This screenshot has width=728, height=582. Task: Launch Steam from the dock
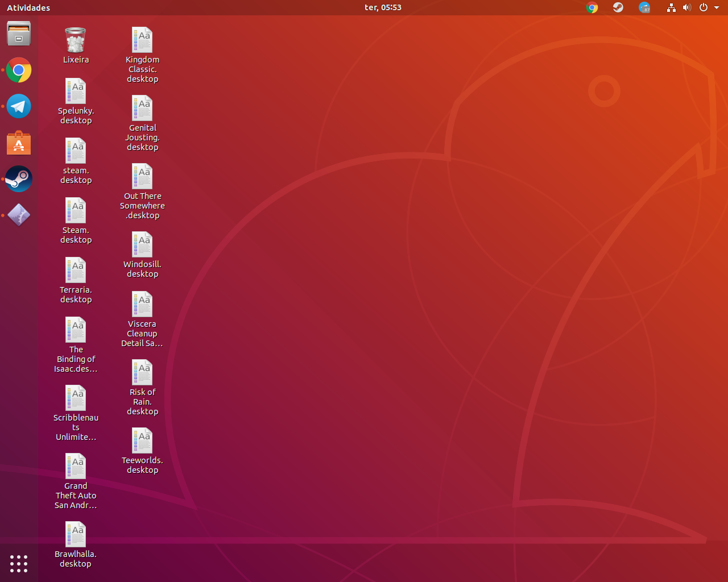tap(19, 179)
